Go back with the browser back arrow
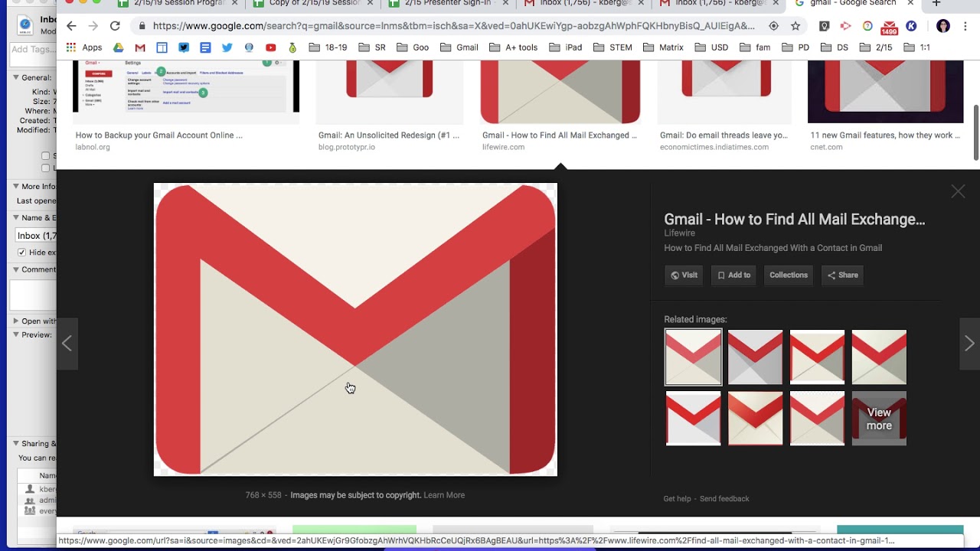The image size is (980, 551). tap(71, 26)
